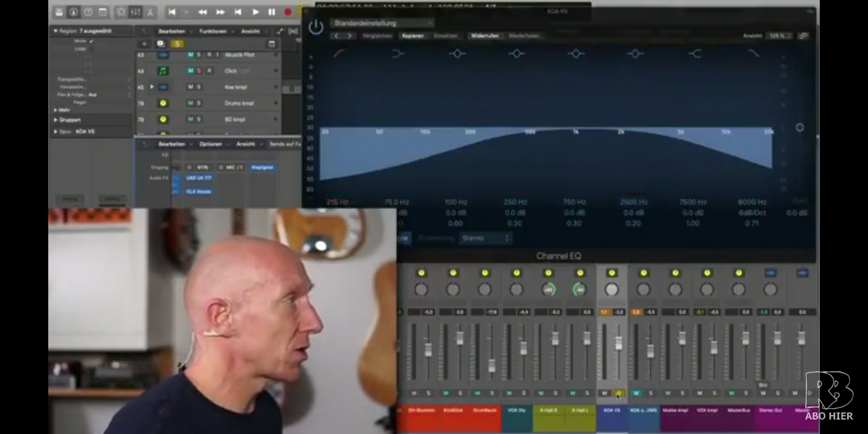
Task: Mute the KickKlick mixer channel
Action: coord(446,393)
